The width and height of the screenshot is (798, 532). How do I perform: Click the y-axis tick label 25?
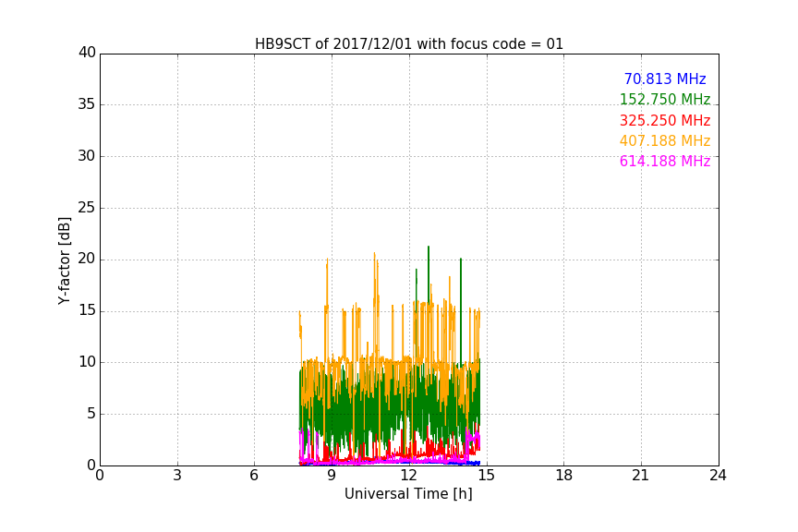tap(87, 208)
